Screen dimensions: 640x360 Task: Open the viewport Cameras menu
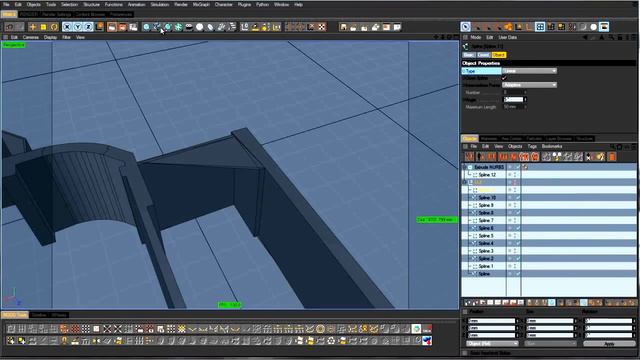point(31,37)
